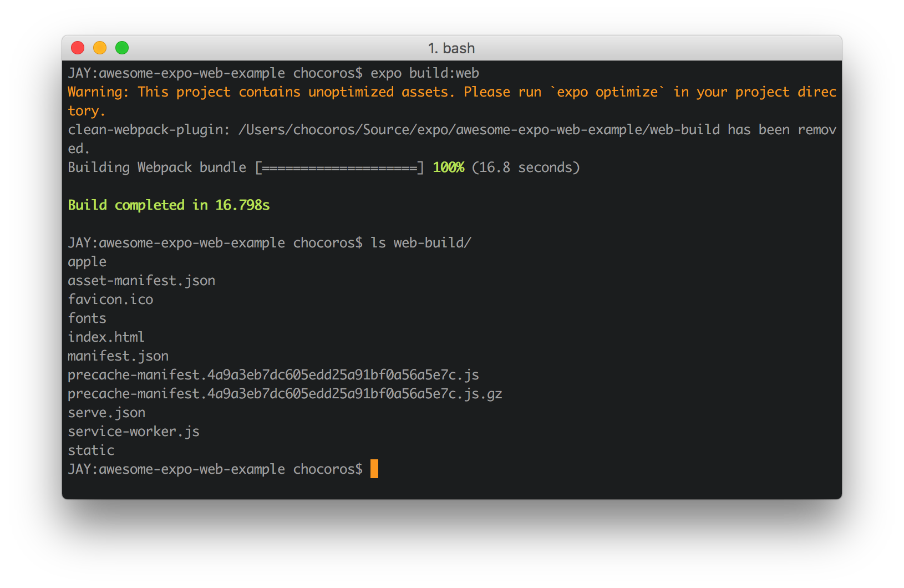Image resolution: width=904 pixels, height=588 pixels.
Task: Click the 'ls web-build/' command text
Action: [x=421, y=243]
